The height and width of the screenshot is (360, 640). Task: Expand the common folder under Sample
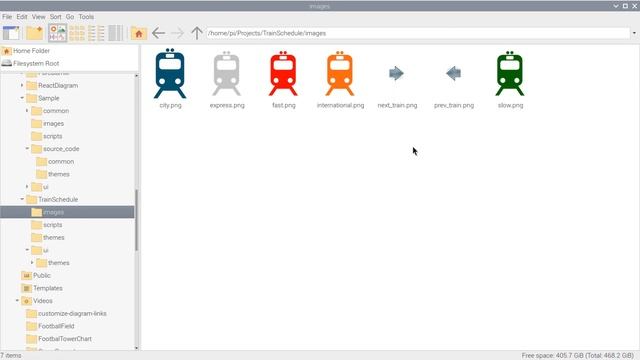[27, 111]
